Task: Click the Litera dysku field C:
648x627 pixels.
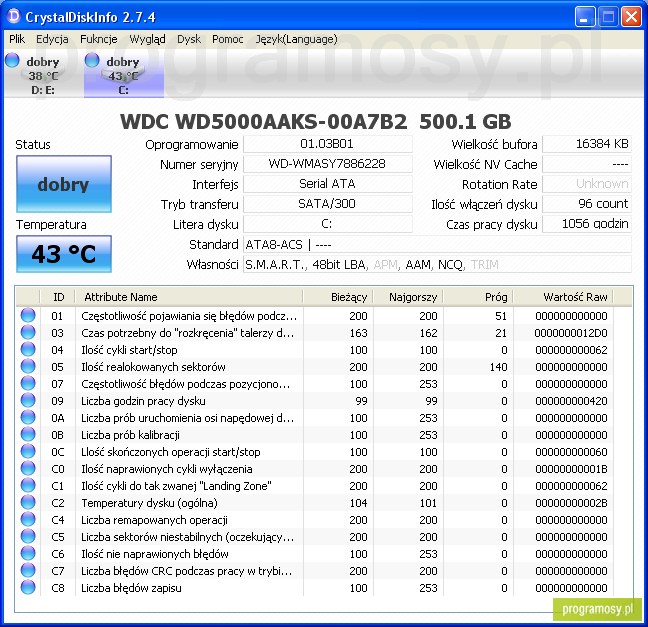Action: pos(327,224)
